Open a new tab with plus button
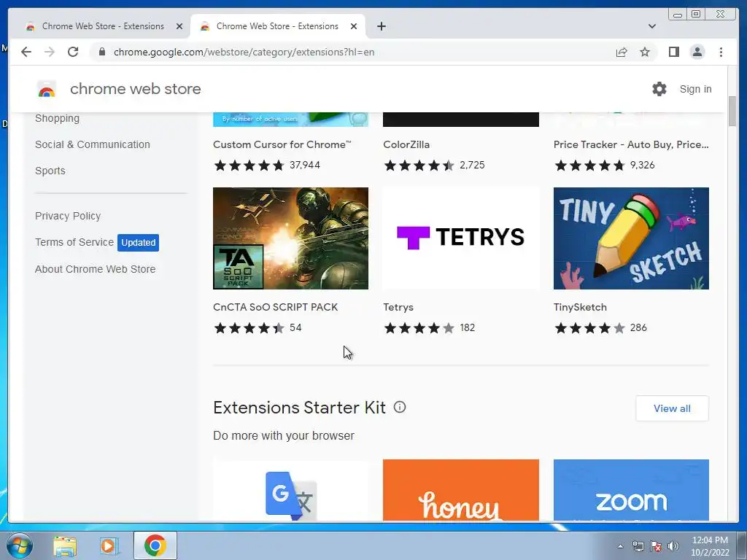This screenshot has height=560, width=747. [x=381, y=26]
